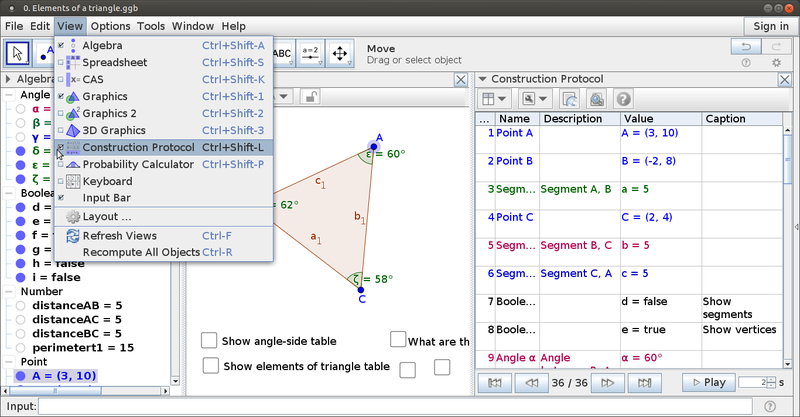This screenshot has height=417, width=800.
Task: Collapse the Point group in Algebra
Action: point(9,362)
